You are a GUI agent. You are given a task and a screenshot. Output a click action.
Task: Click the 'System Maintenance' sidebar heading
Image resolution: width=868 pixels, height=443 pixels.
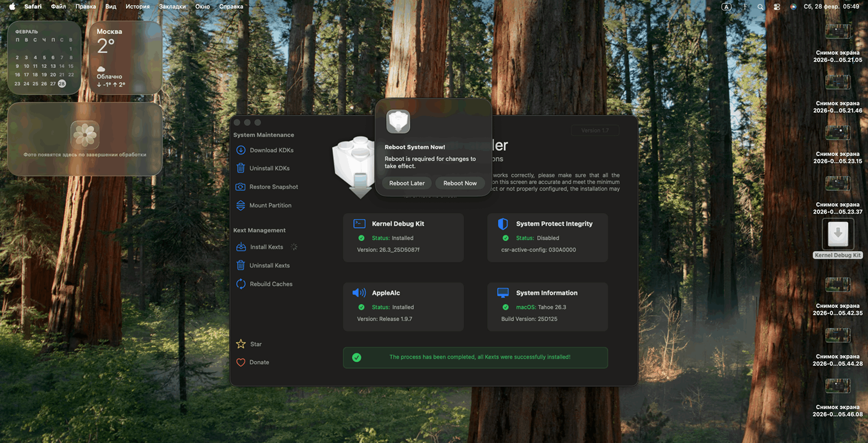tap(264, 135)
